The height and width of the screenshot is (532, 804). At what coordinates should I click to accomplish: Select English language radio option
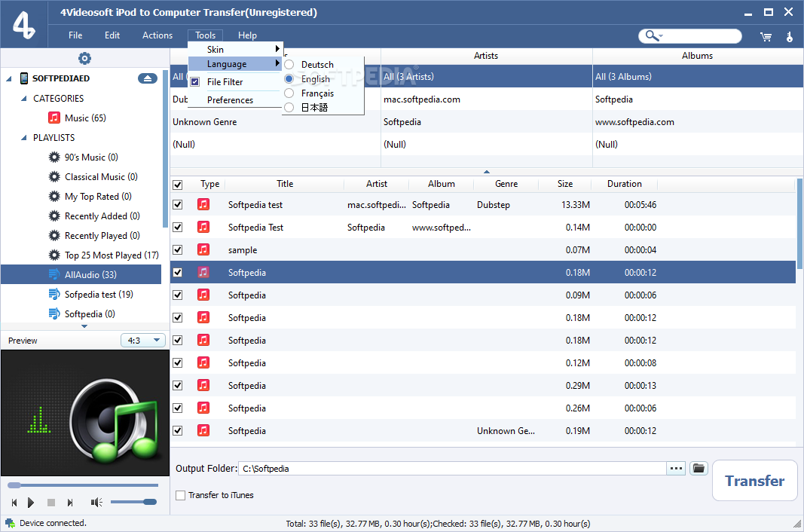pyautogui.click(x=289, y=79)
